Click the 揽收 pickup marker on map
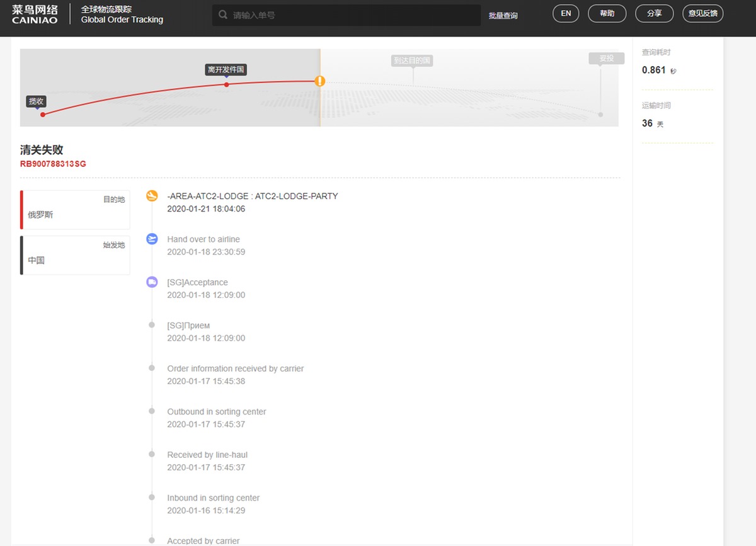Viewport: 756px width, 546px height. tap(37, 101)
